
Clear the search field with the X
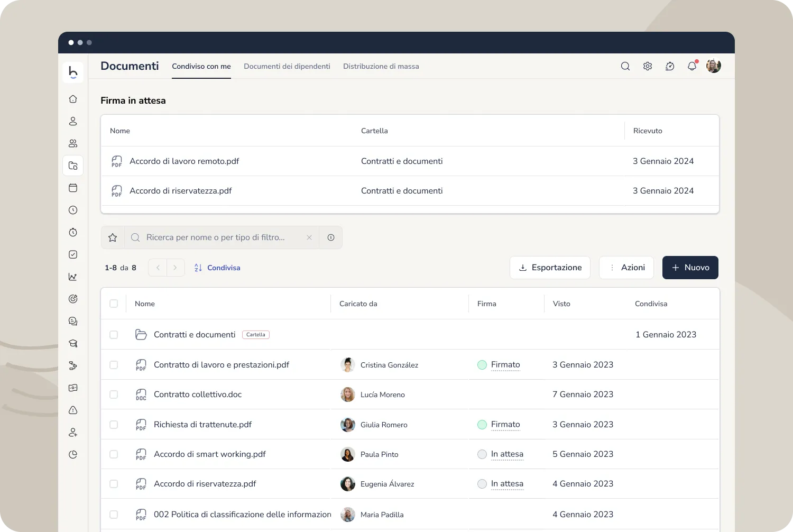coord(309,237)
